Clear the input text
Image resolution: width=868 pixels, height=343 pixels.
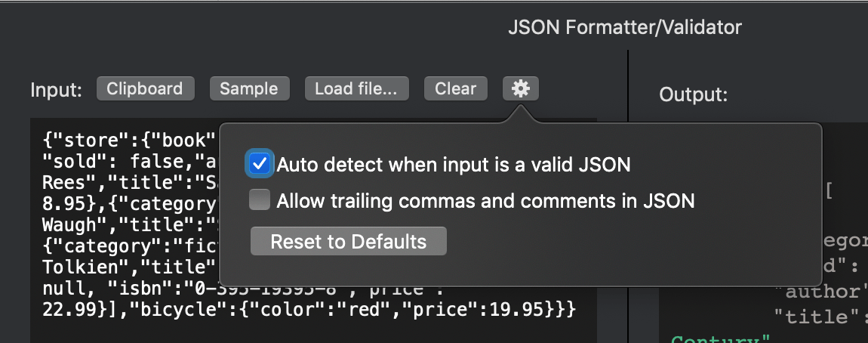[x=456, y=88]
